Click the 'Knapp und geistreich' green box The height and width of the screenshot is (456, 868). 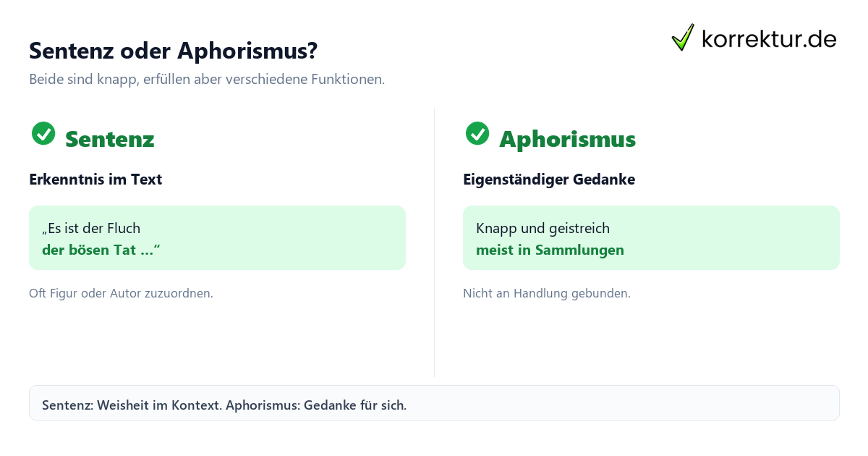point(651,237)
